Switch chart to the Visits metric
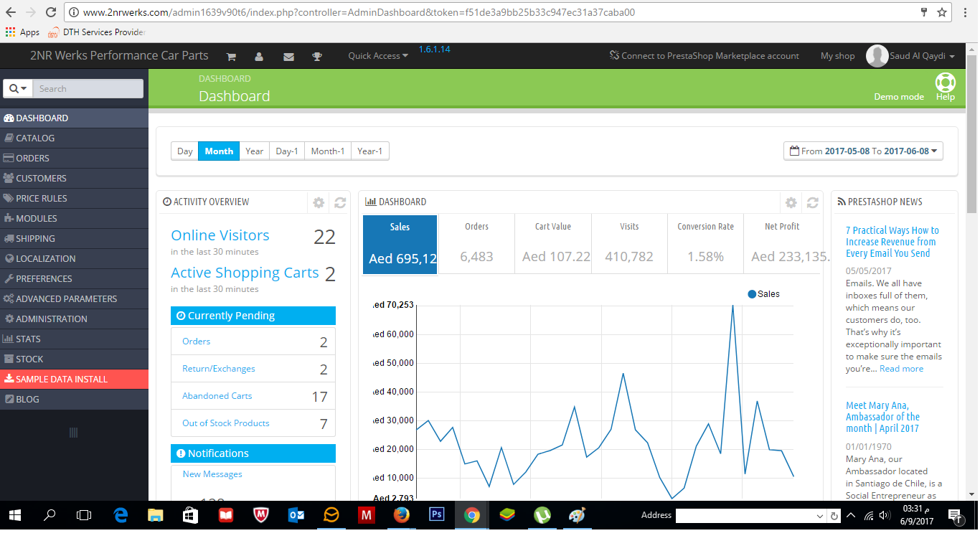 pos(629,244)
